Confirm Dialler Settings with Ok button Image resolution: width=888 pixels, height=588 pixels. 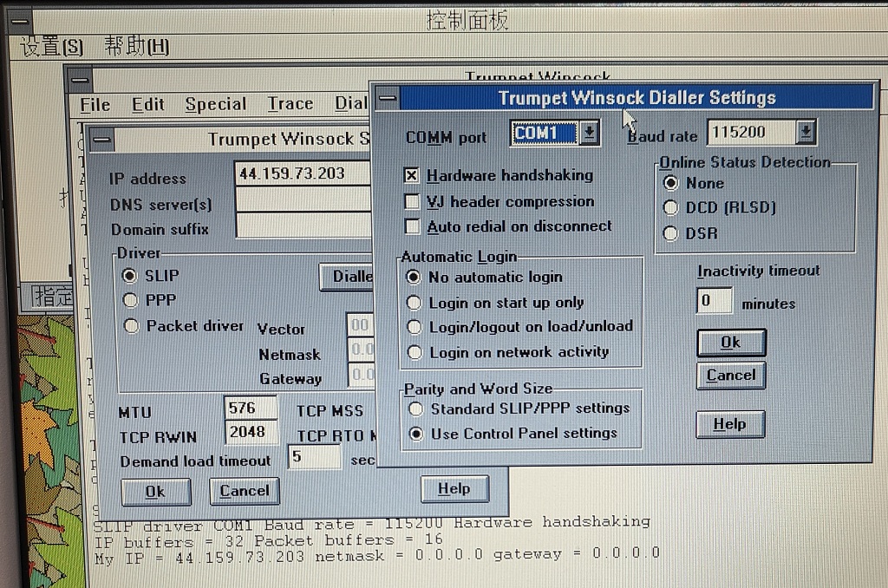[731, 343]
